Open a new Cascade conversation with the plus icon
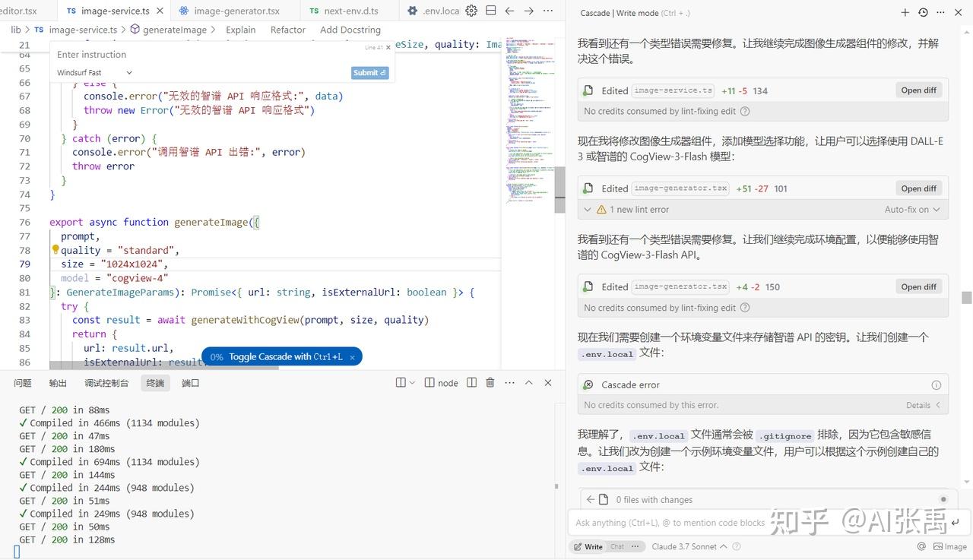 [x=904, y=13]
